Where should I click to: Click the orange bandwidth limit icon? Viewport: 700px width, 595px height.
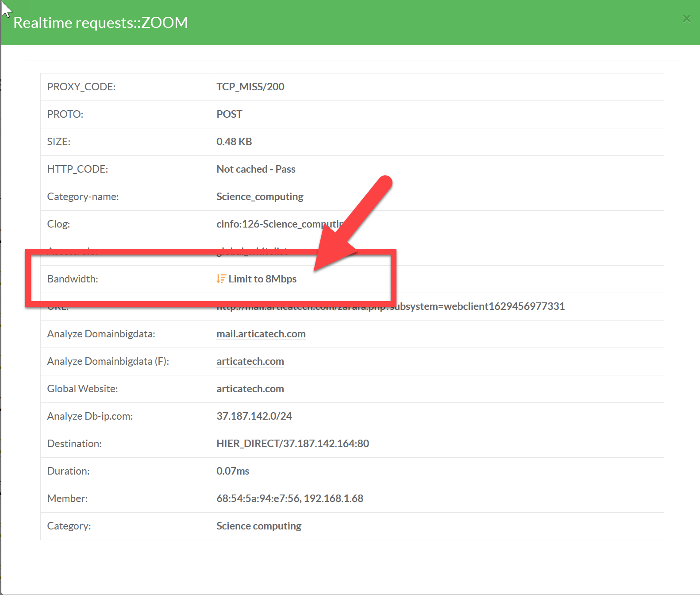point(221,279)
